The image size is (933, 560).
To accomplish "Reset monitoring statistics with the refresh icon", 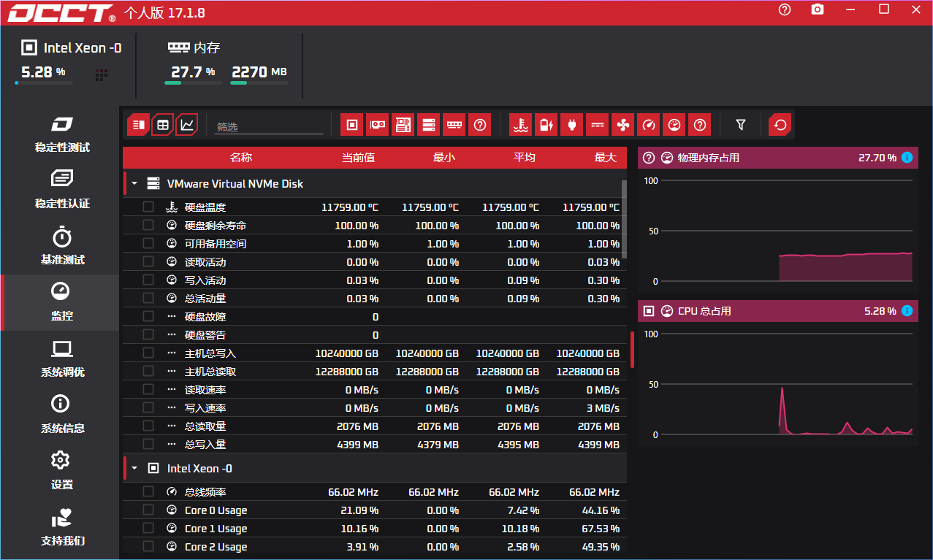I will tap(780, 125).
